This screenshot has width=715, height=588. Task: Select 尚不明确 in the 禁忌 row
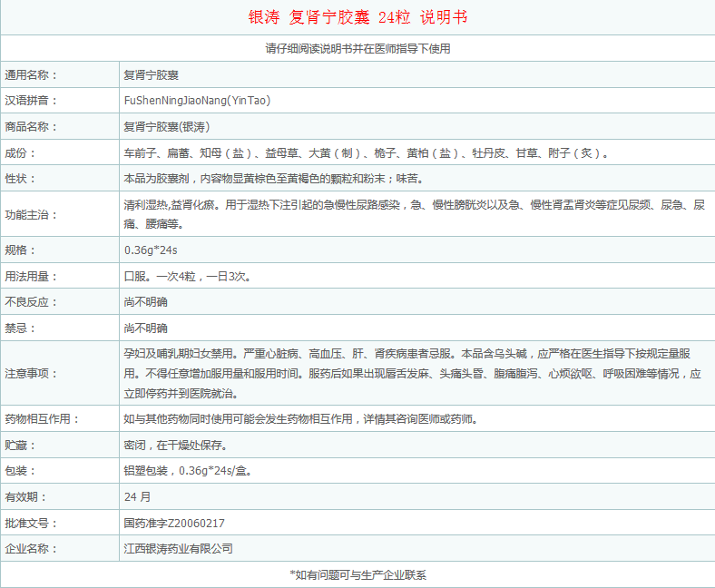click(145, 328)
